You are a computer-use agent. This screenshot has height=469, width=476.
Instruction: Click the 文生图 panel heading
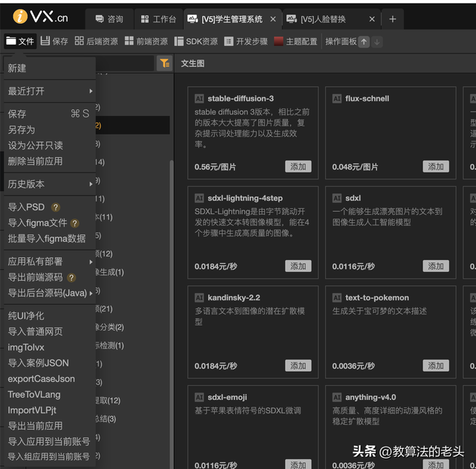193,63
